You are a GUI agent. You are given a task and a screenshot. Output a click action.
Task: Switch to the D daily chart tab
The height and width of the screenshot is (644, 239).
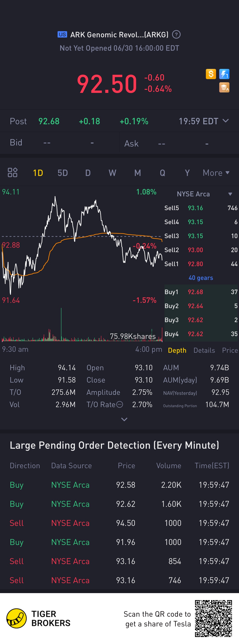point(88,173)
